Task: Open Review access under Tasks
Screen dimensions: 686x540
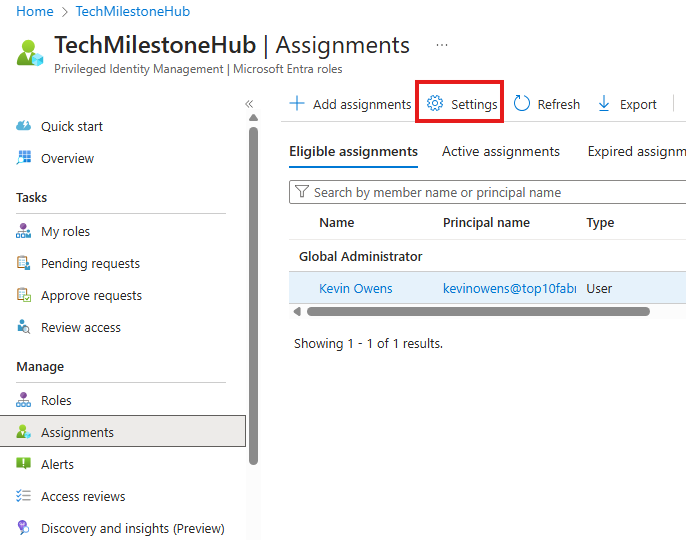Action: pos(80,328)
